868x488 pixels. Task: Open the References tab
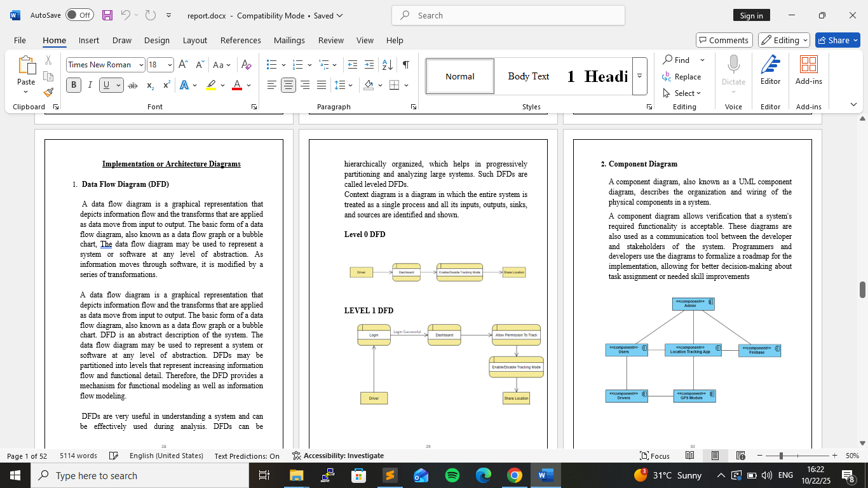(240, 40)
